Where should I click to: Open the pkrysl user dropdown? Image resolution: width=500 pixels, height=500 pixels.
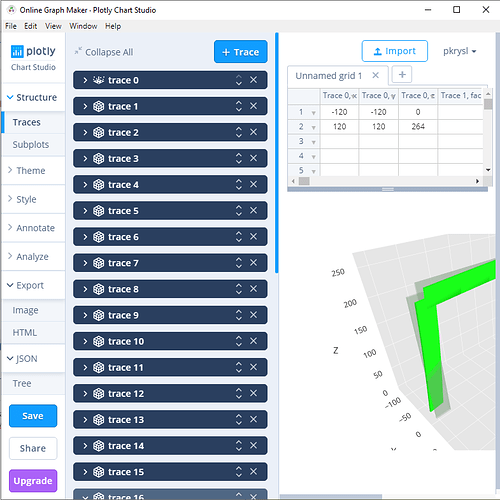pos(459,51)
